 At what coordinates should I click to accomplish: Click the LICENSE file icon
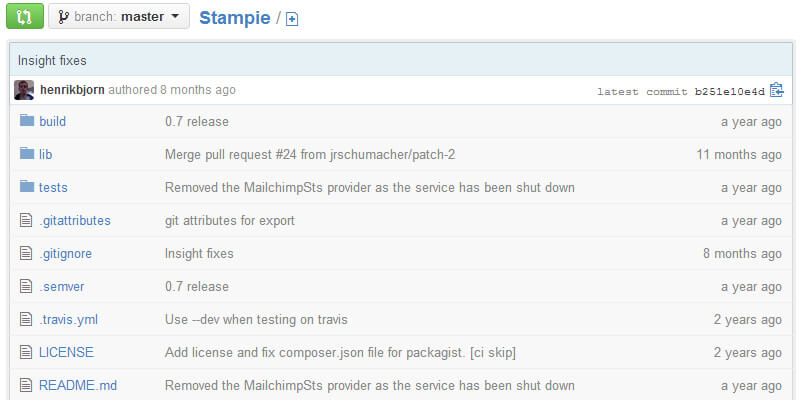[x=26, y=352]
